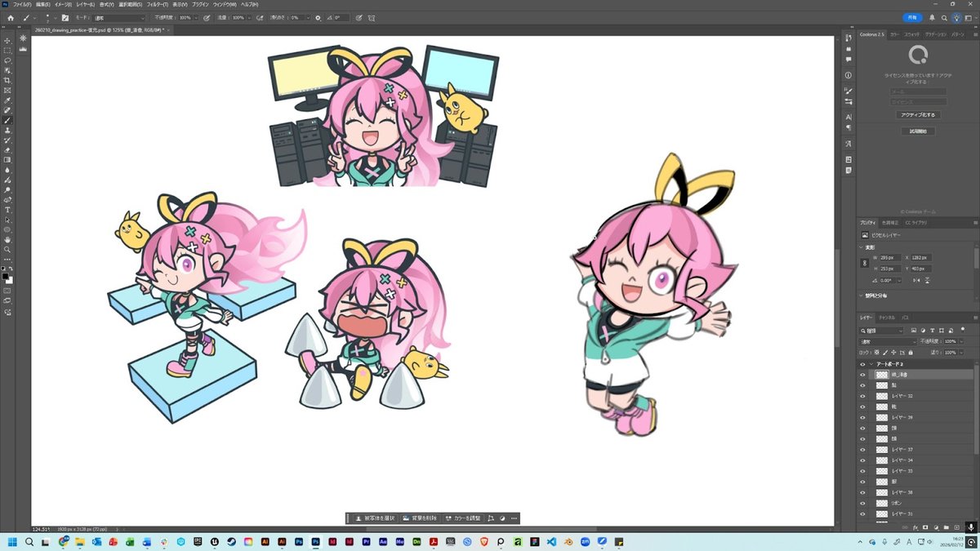
Task: Open the フィルター(T) menu
Action: pos(147,4)
